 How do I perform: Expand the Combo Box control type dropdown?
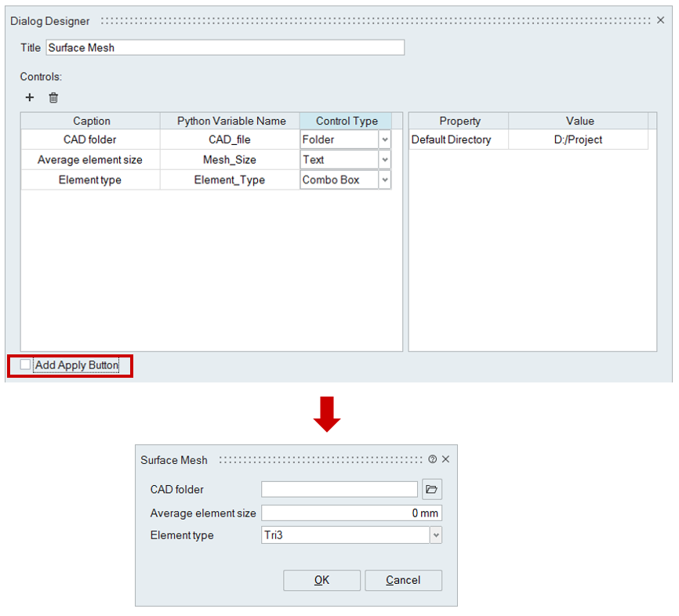coord(384,180)
